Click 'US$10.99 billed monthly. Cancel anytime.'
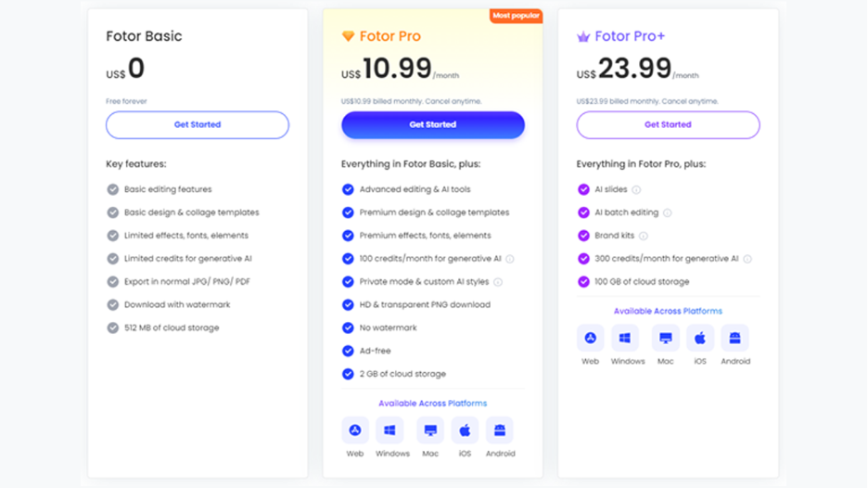 click(412, 101)
